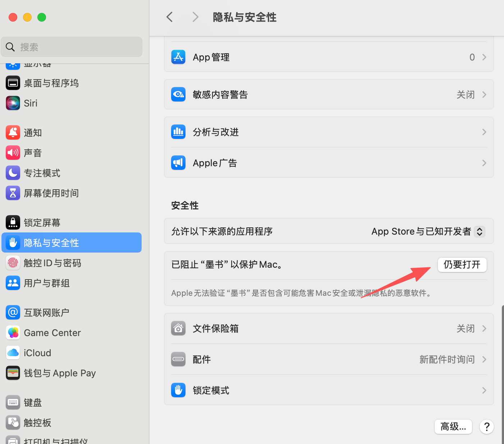Open help with the question mark button
The width and height of the screenshot is (504, 444).
(x=487, y=427)
